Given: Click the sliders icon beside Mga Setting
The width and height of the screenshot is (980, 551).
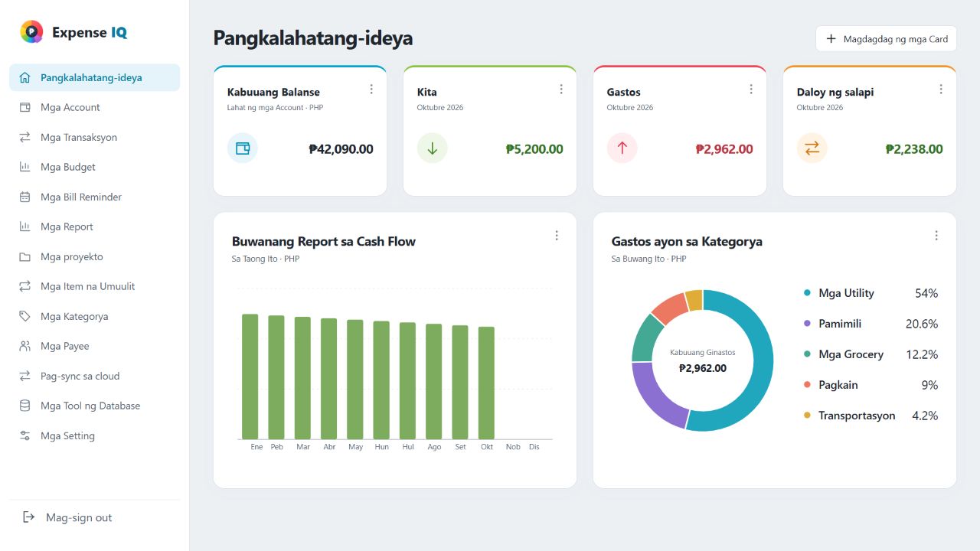Looking at the screenshot, I should [x=24, y=435].
